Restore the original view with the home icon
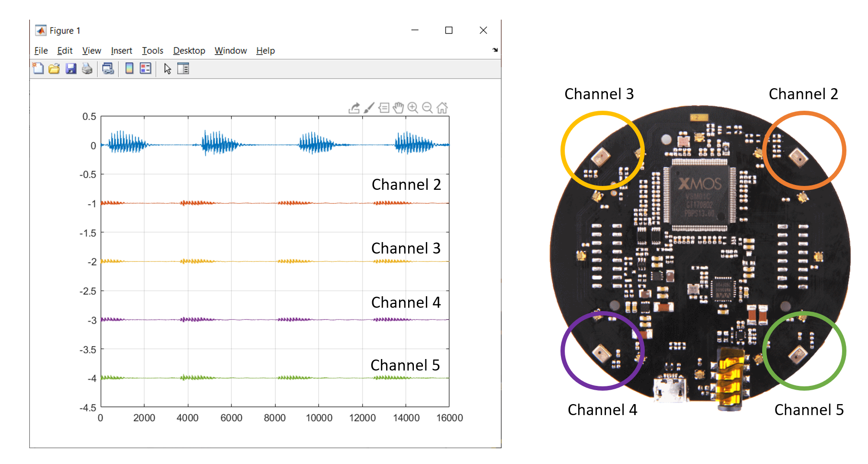Viewport: 868px width, 464px height. [442, 108]
